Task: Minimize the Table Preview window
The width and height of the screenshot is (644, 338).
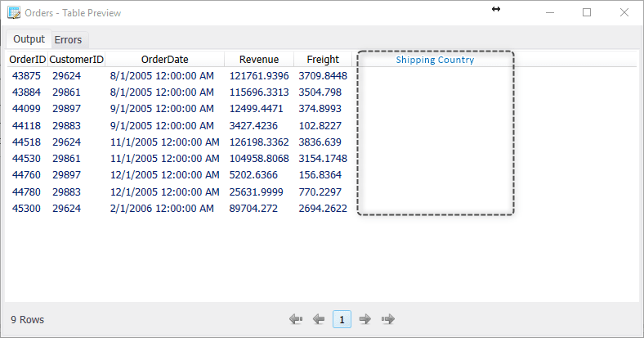Action: pyautogui.click(x=550, y=13)
